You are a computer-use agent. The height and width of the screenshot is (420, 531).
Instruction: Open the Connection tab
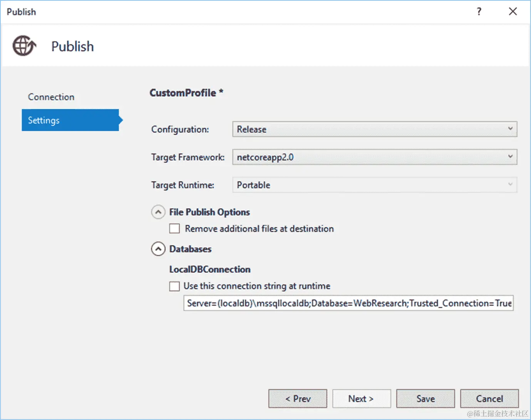coord(51,97)
